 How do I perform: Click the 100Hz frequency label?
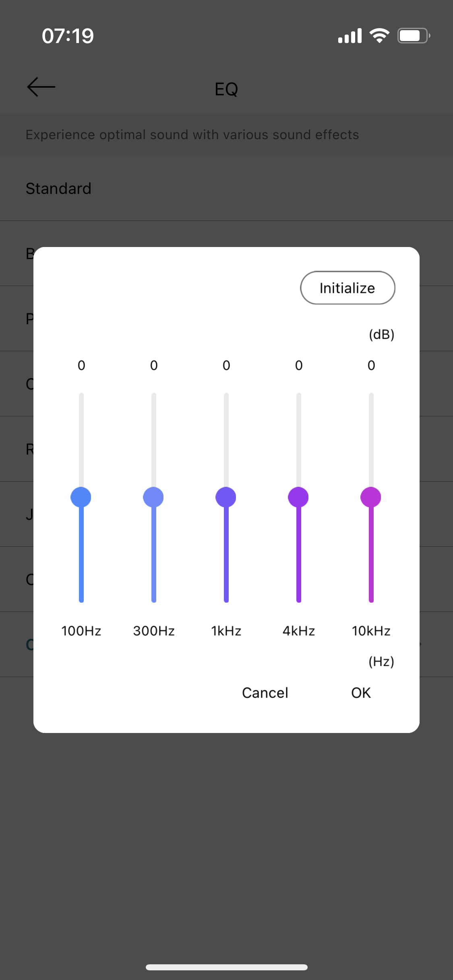[x=81, y=631]
